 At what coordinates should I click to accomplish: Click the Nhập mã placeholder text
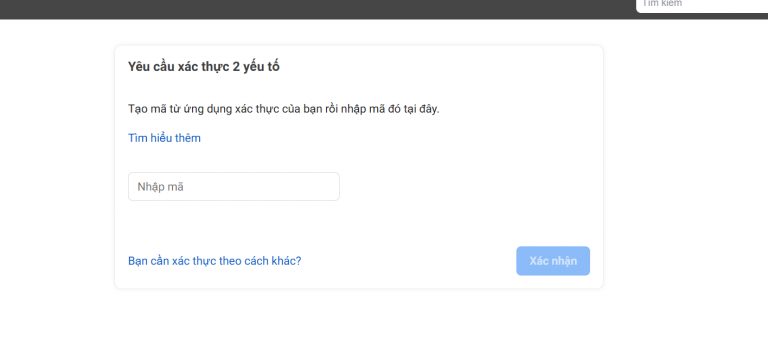pyautogui.click(x=160, y=187)
